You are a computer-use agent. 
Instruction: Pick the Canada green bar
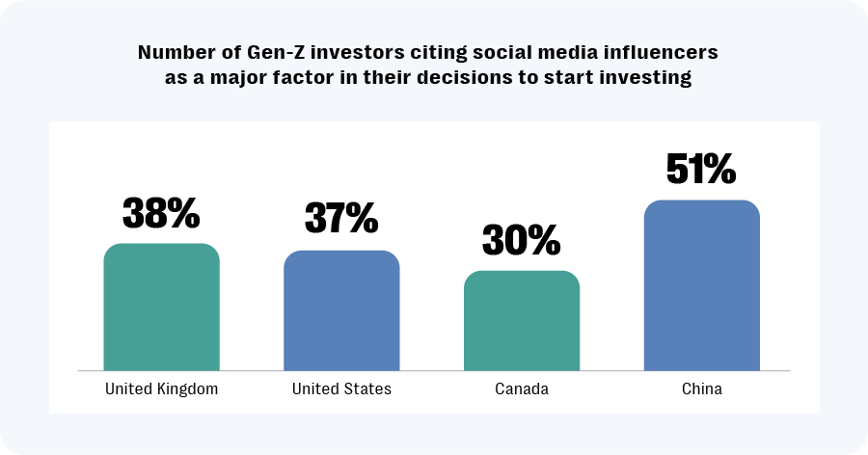coord(522,320)
